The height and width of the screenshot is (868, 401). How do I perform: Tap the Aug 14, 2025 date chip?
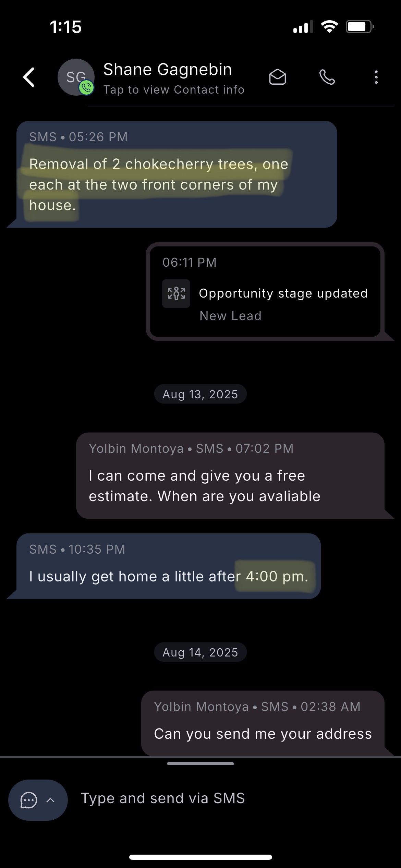(200, 652)
